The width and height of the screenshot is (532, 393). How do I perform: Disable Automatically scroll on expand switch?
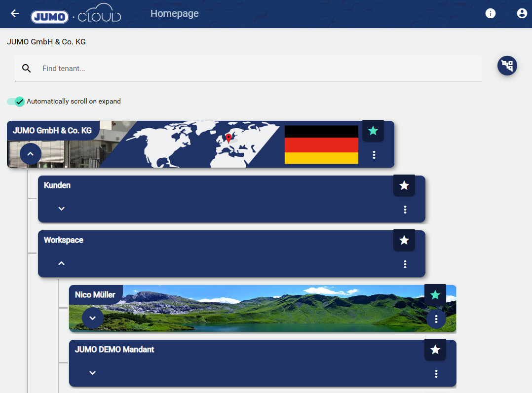pos(16,102)
